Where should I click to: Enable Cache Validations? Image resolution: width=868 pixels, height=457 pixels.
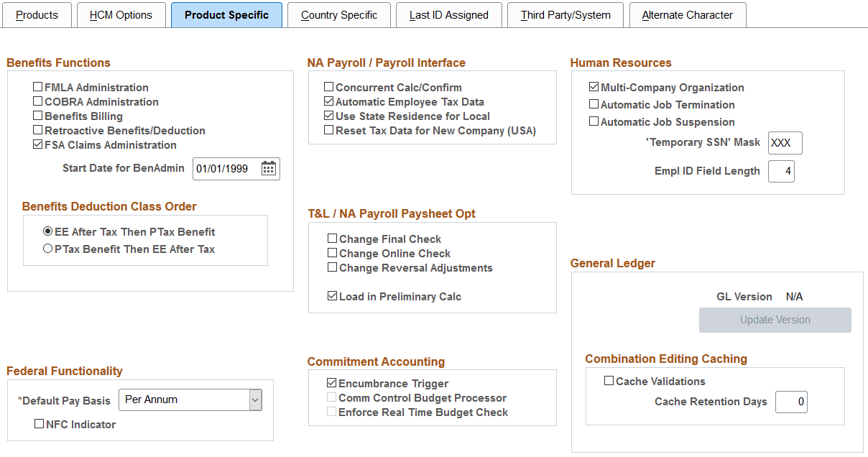(608, 381)
